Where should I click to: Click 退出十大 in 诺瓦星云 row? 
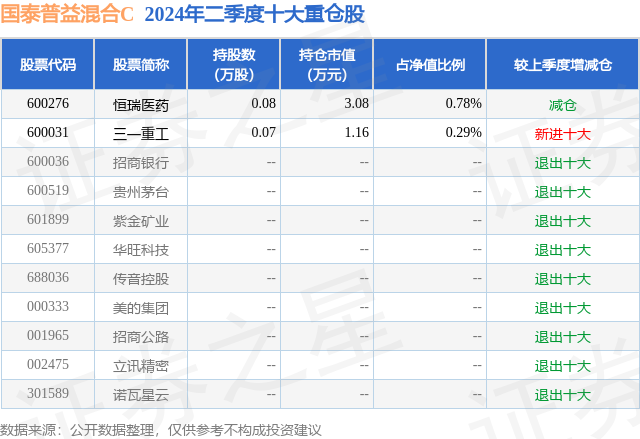[563, 395]
